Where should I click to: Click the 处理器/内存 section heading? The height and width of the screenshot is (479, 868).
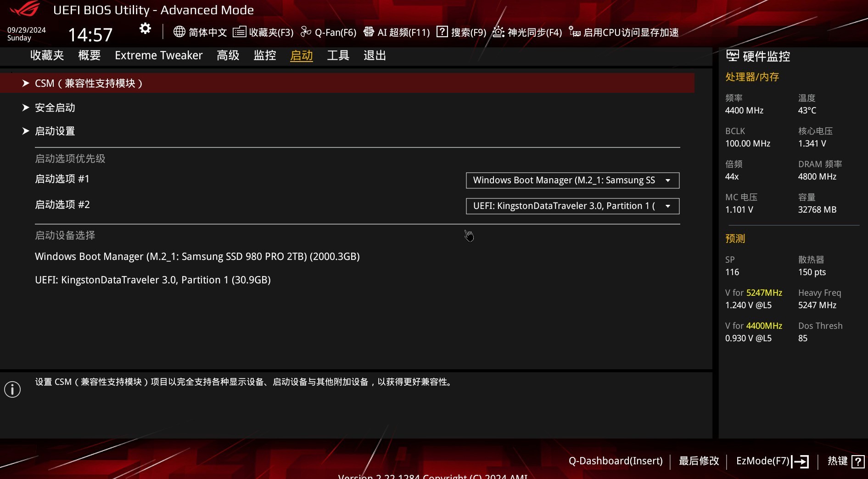[752, 77]
